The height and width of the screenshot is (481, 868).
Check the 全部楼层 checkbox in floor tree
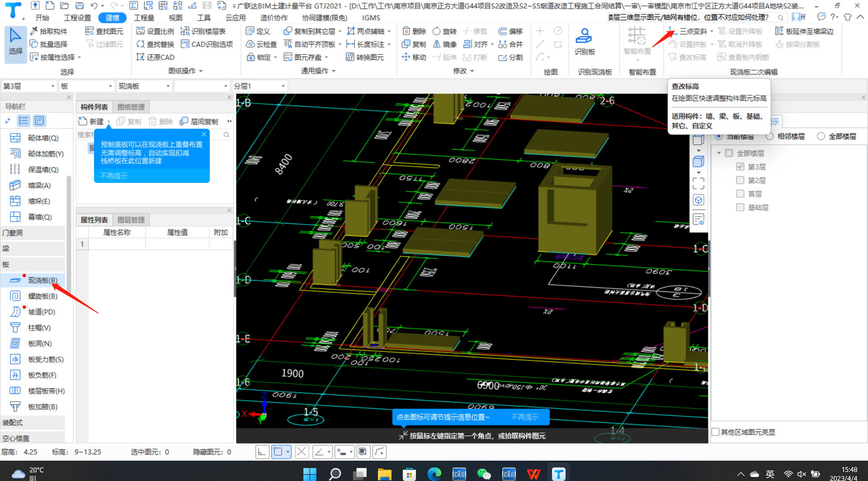(x=729, y=153)
